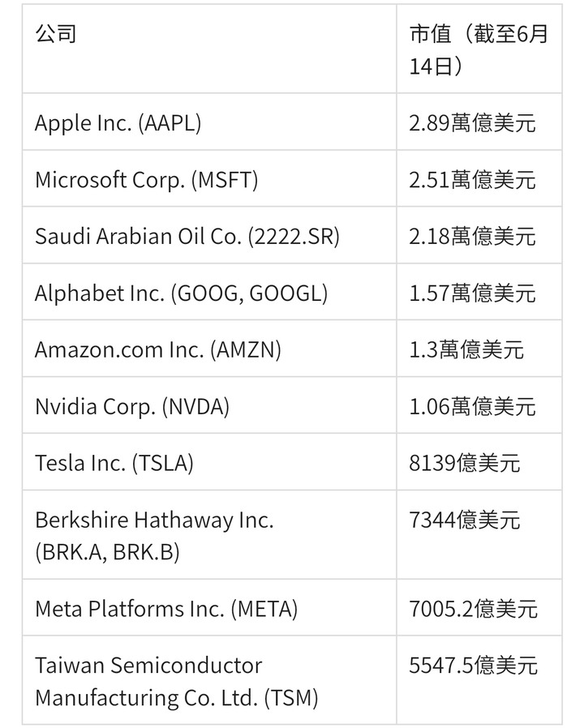Click the 1.57萬億美元 market value

(x=472, y=293)
